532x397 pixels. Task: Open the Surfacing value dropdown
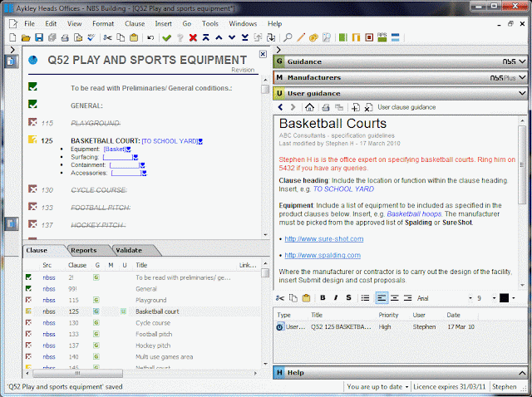click(136, 157)
